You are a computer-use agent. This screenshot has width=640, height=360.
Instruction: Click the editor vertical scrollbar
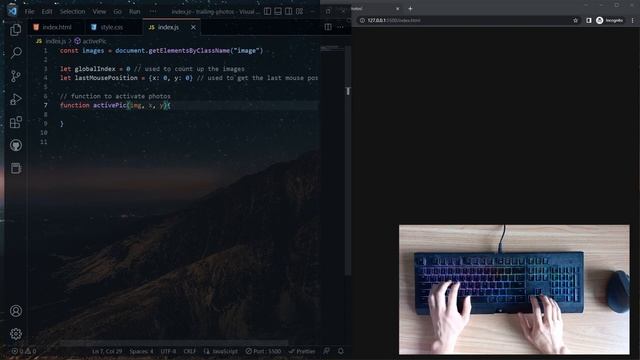(348, 160)
